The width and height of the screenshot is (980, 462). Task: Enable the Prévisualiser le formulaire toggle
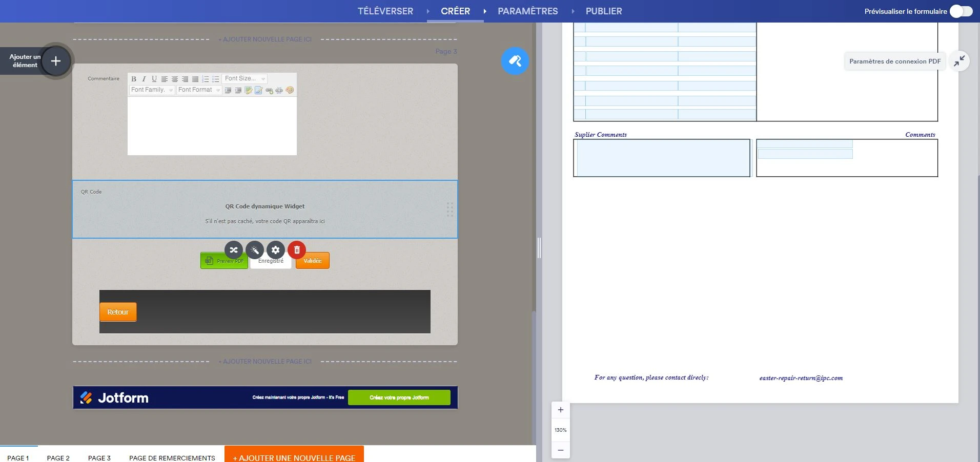(x=961, y=11)
